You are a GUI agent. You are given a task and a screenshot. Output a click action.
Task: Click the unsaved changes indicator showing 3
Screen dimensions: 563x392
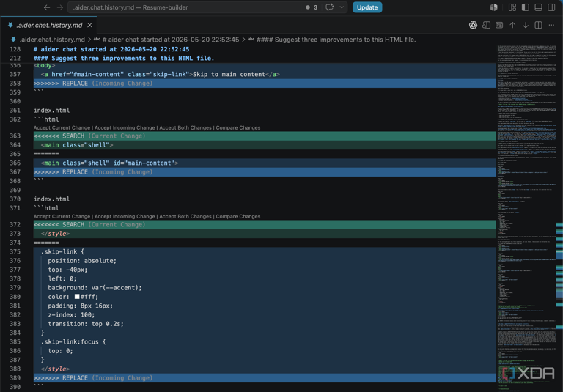point(312,7)
